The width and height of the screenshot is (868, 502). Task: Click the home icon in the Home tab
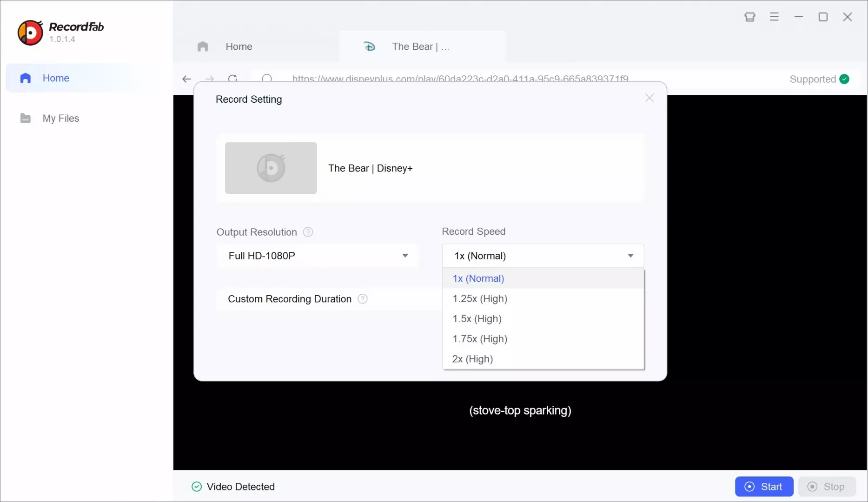pyautogui.click(x=203, y=46)
